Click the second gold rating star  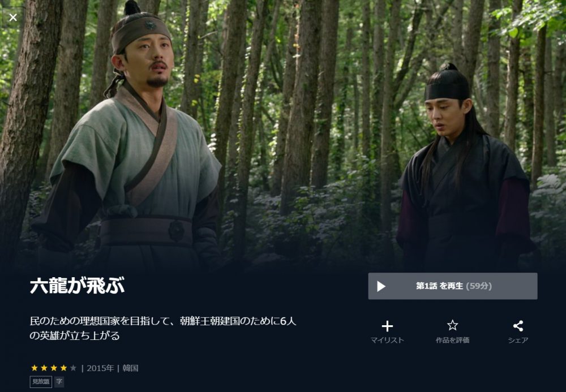[x=44, y=368]
